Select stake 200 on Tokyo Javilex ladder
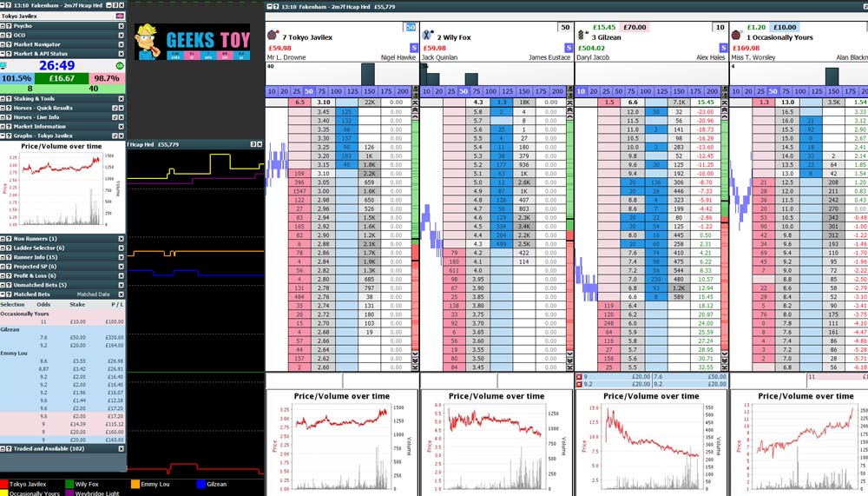This screenshot has width=868, height=496. pos(403,91)
